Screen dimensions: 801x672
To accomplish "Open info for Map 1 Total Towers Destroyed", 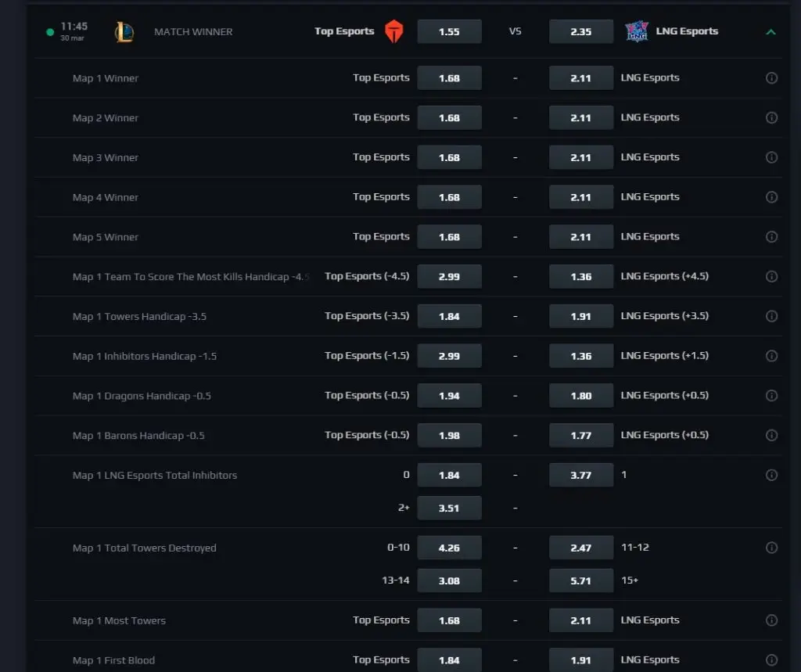I will (x=771, y=548).
